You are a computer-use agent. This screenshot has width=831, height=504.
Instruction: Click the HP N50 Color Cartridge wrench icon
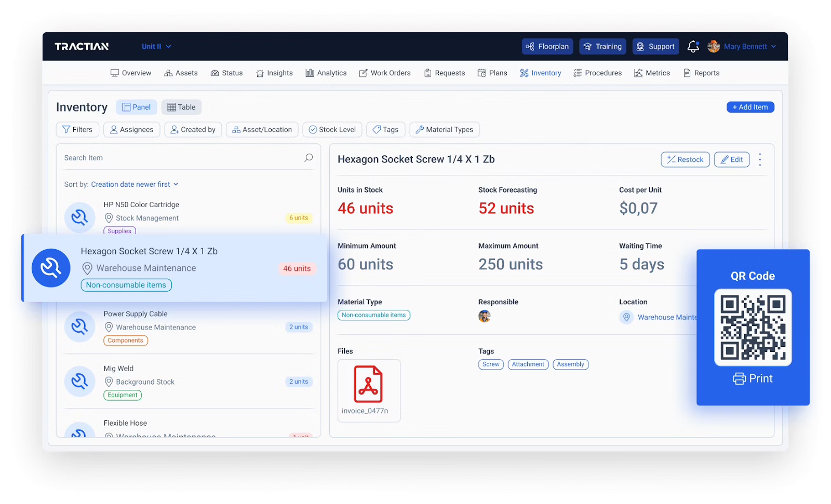79,217
